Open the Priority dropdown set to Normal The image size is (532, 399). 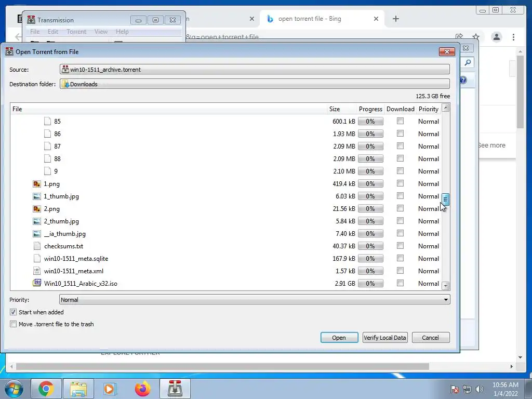coord(255,300)
